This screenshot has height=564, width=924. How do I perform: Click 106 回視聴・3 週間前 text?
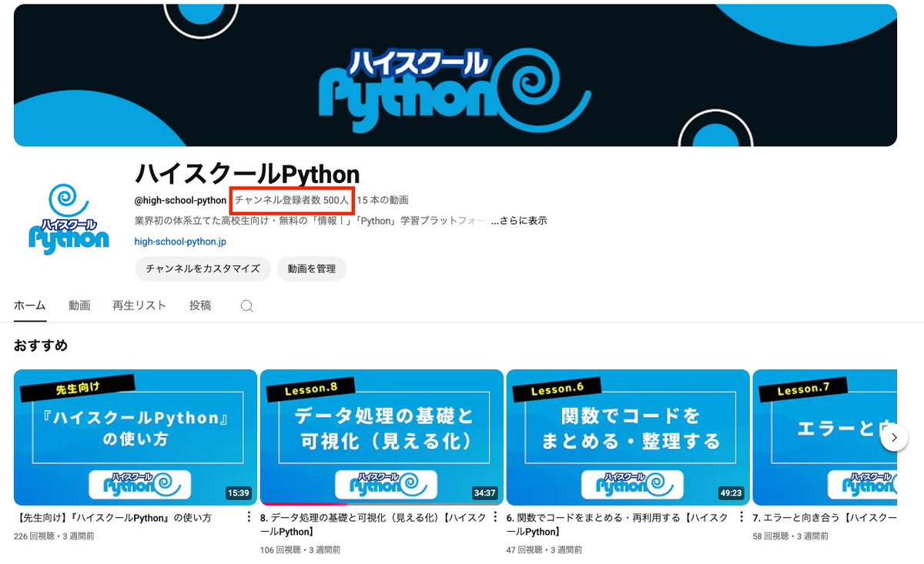300,549
